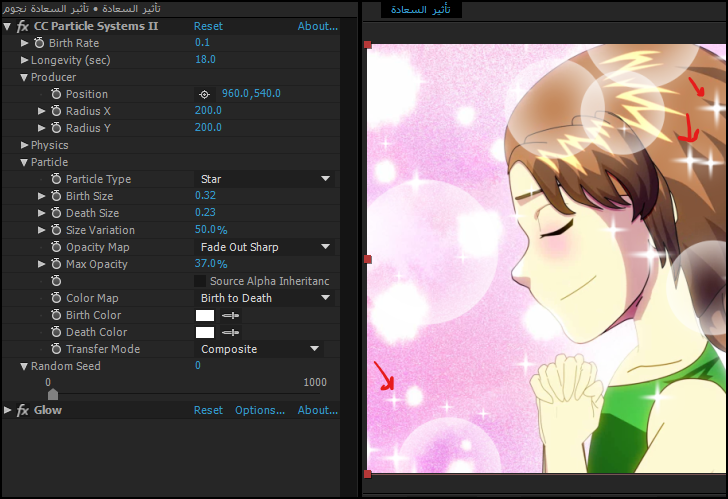Toggle Size Variation stopwatch icon

[56, 230]
